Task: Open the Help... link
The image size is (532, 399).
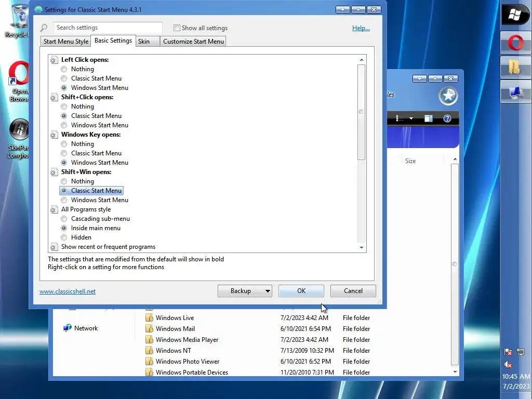Action: point(361,28)
